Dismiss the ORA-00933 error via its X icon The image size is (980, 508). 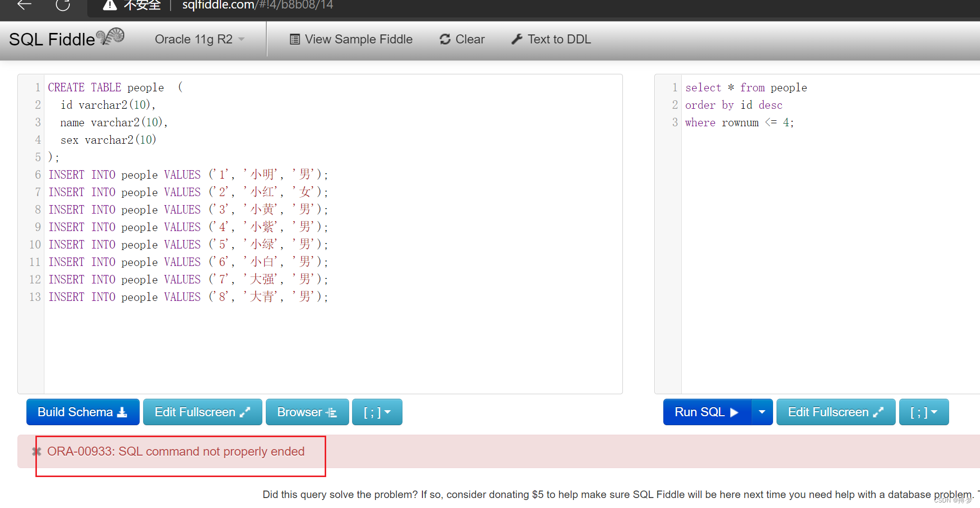point(36,451)
